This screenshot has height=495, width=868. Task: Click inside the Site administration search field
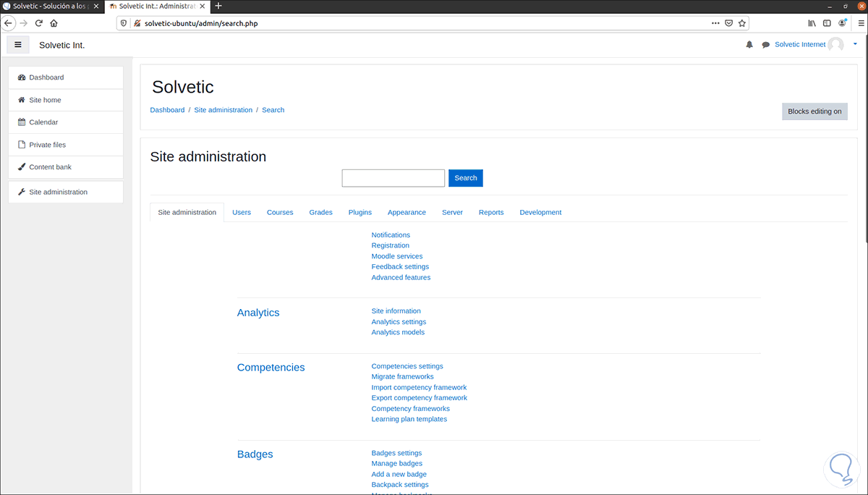(393, 177)
